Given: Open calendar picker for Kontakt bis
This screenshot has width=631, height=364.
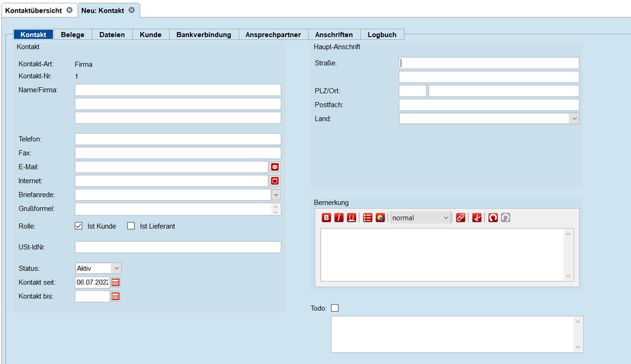Looking at the screenshot, I should [x=115, y=296].
